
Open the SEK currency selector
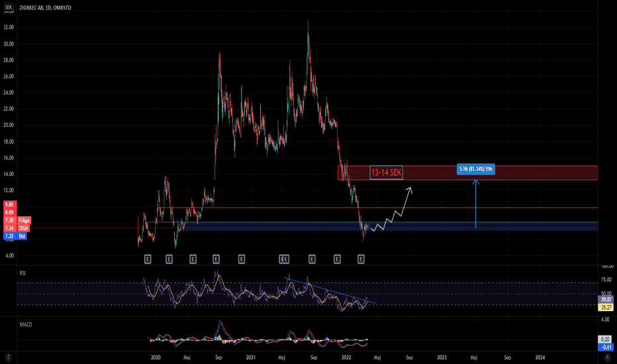point(8,7)
